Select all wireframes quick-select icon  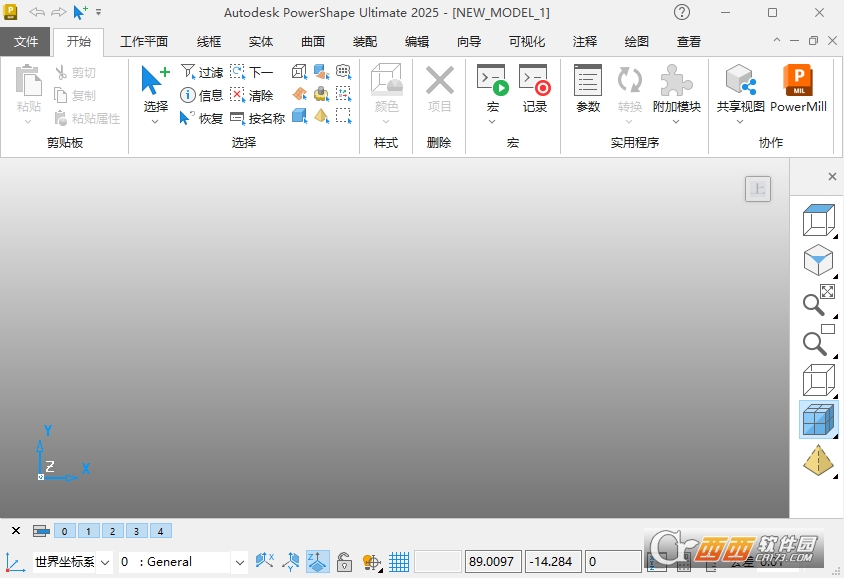(299, 72)
